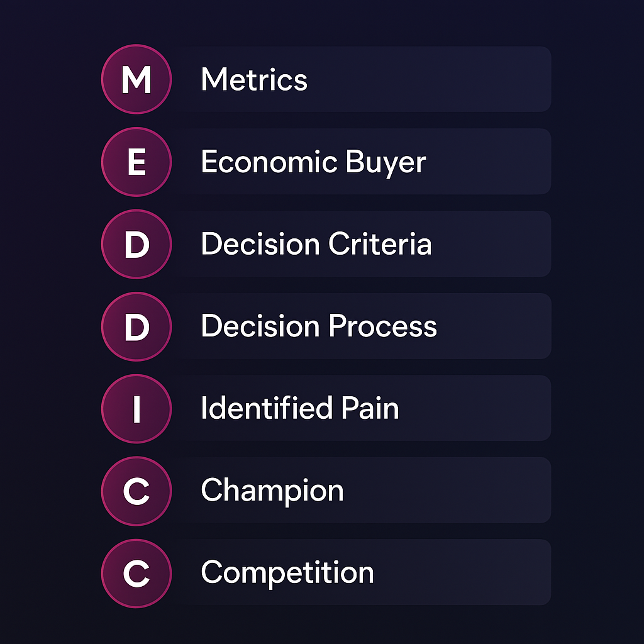Select the C circle beside Champion
This screenshot has width=644, height=644.
coord(136,491)
